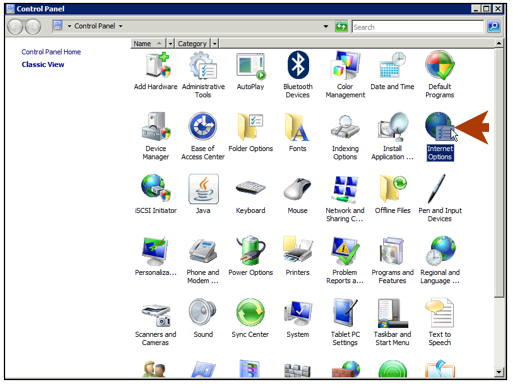The width and height of the screenshot is (513, 386).
Task: Go to Control Panel Home
Action: pyautogui.click(x=51, y=52)
